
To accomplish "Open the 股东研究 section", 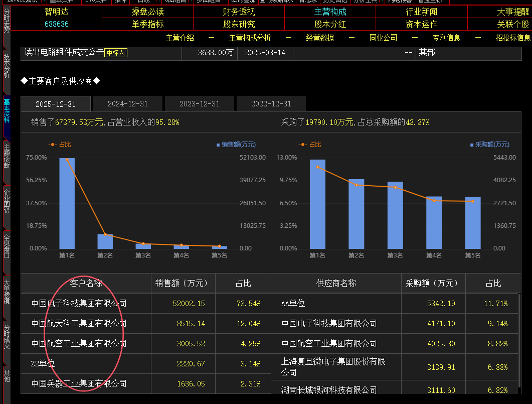I will (x=239, y=25).
